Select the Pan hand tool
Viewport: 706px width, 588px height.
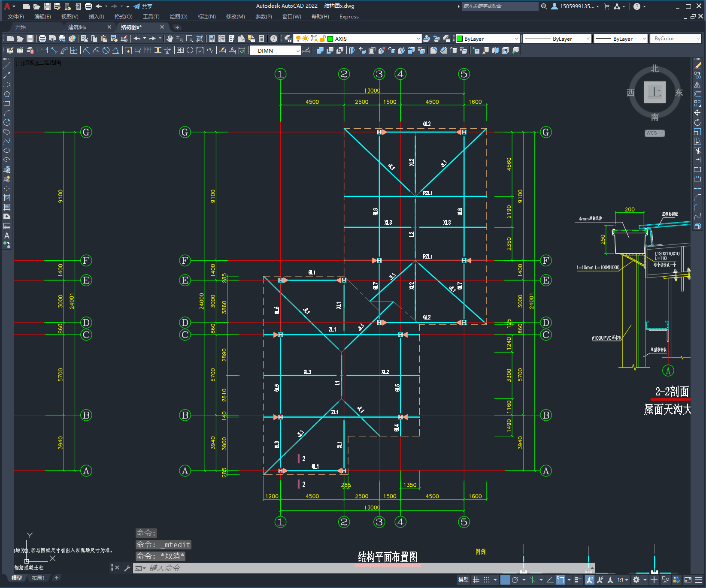(170, 39)
